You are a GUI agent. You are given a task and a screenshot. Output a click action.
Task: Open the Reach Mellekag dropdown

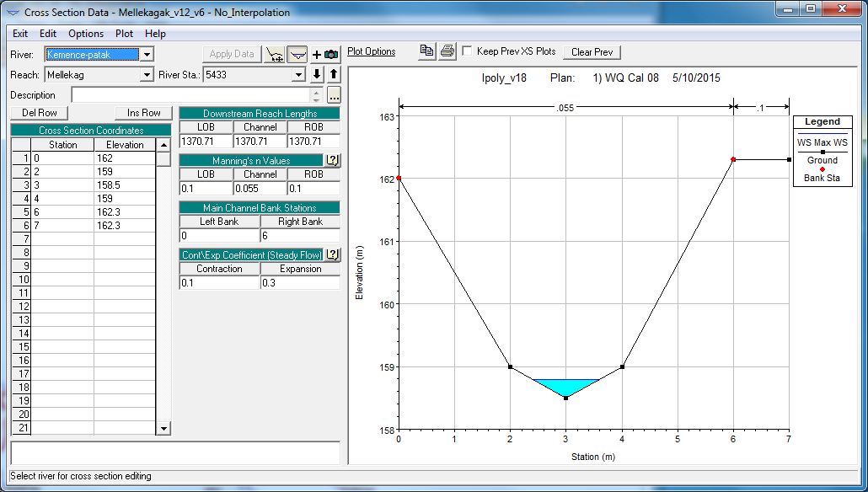(147, 75)
